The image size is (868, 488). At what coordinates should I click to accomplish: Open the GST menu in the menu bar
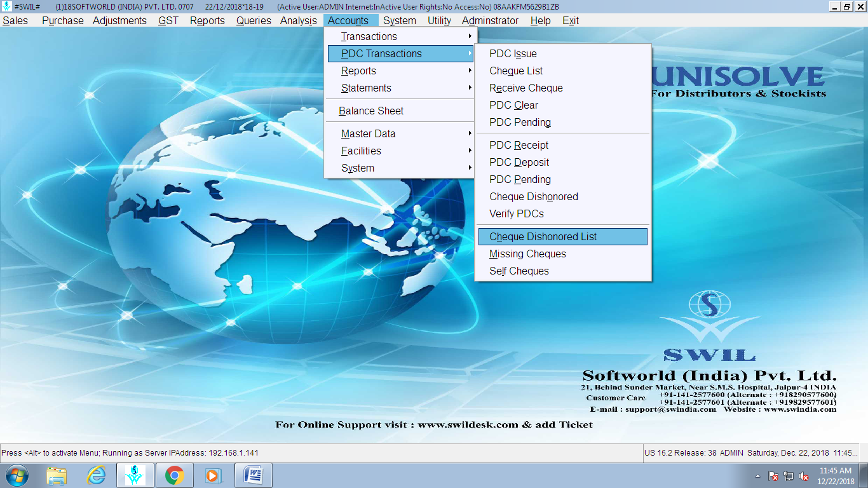168,20
